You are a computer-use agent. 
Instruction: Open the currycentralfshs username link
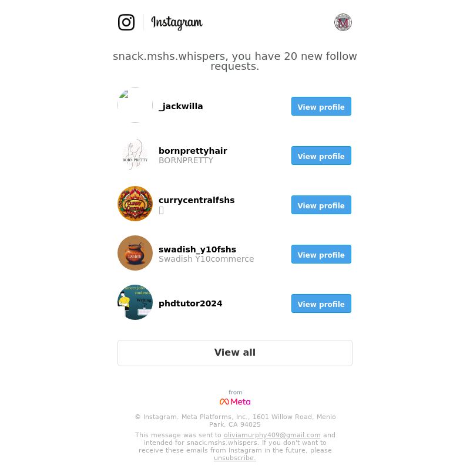[x=197, y=200]
